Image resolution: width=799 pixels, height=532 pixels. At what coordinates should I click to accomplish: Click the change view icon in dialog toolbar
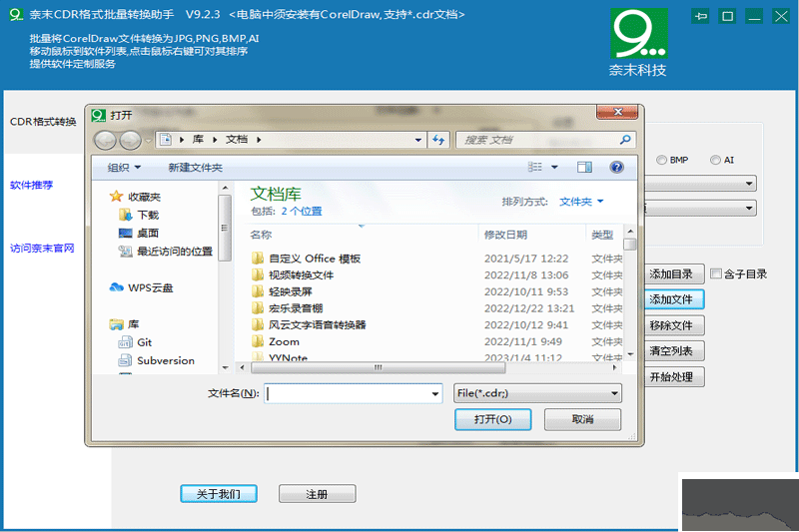[534, 167]
